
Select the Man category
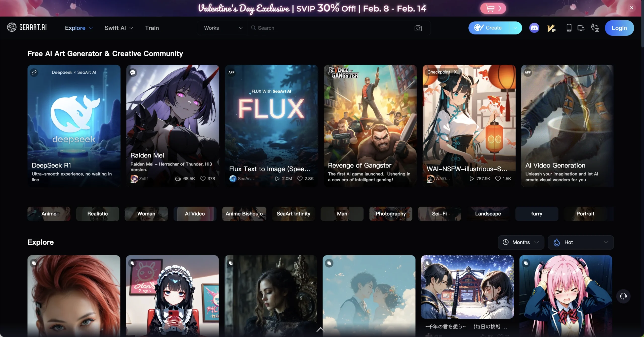[x=342, y=214]
